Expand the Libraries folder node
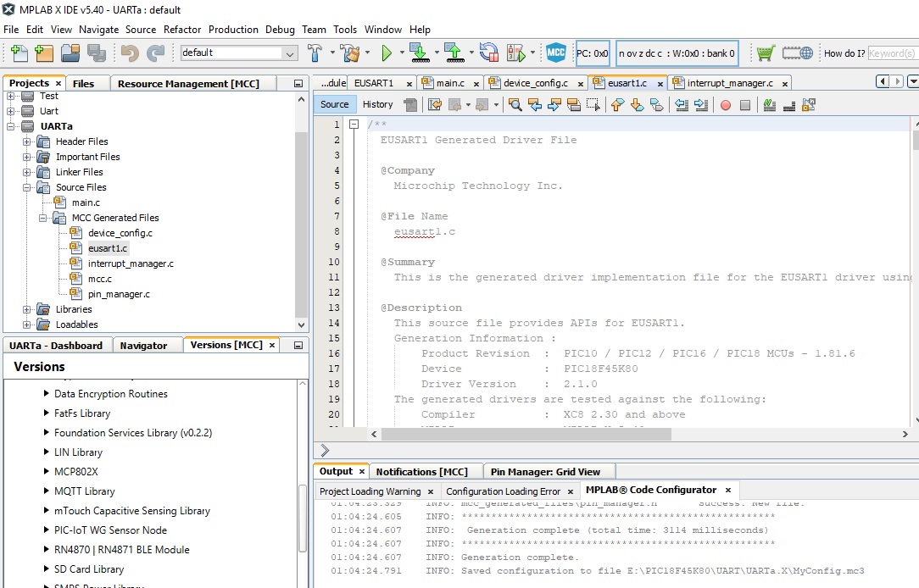 click(x=27, y=309)
